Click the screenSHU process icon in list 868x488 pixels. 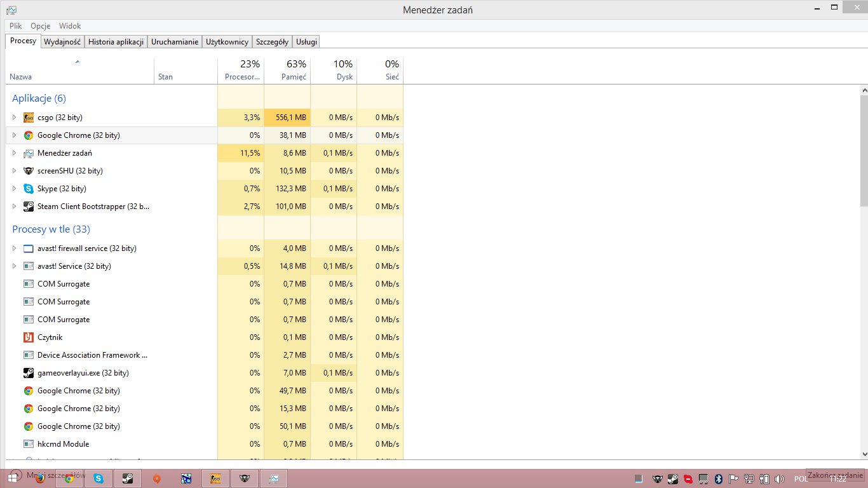point(29,171)
